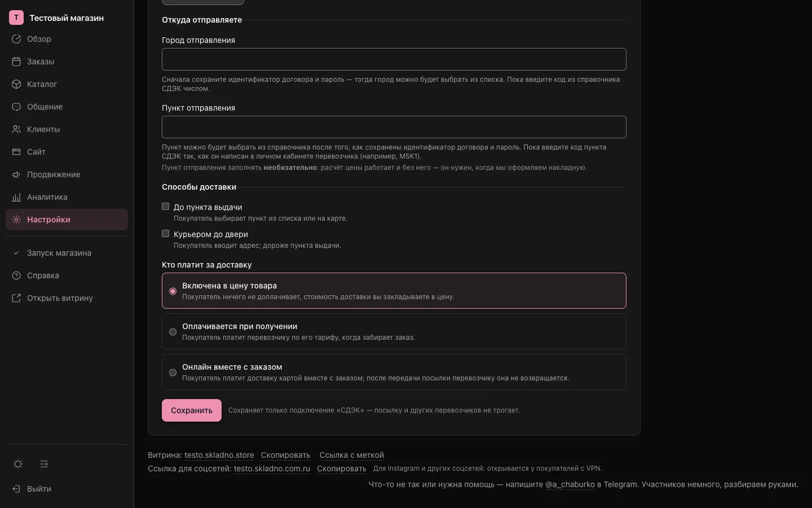Select the Общение chat bubble icon
The image size is (812, 508).
16,107
